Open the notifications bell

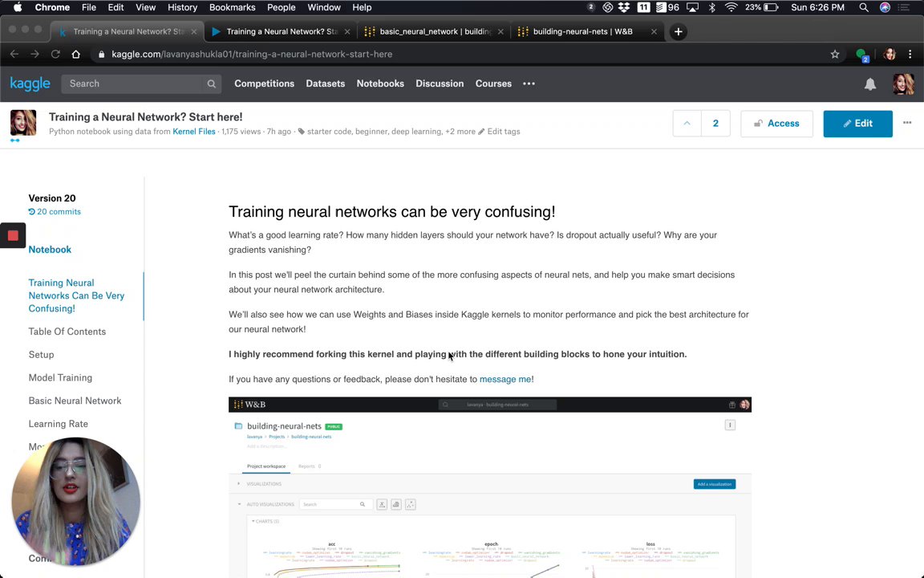tap(869, 84)
